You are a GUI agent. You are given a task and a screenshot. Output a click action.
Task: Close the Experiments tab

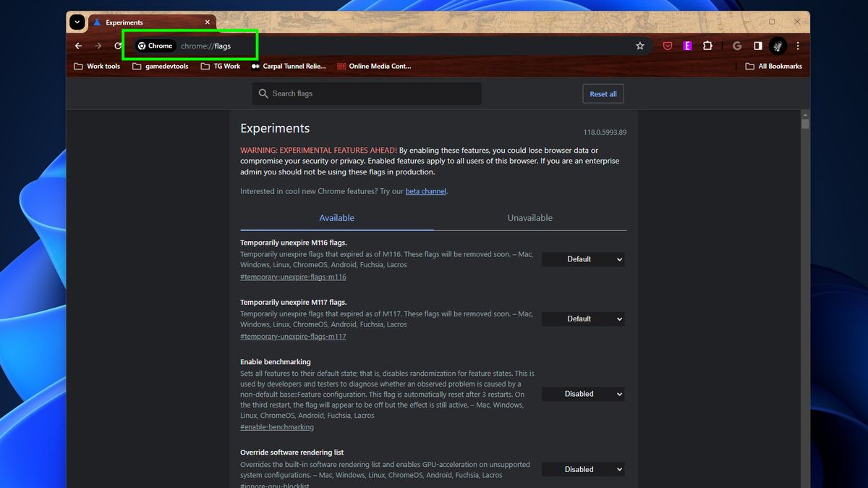[x=208, y=22]
